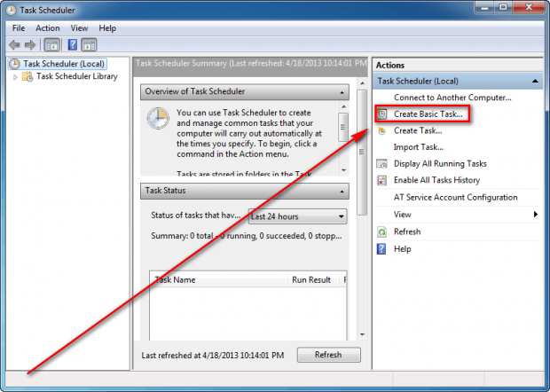Click the summary pane vertical scrollbar thumb
550x392 pixels.
(x=362, y=153)
